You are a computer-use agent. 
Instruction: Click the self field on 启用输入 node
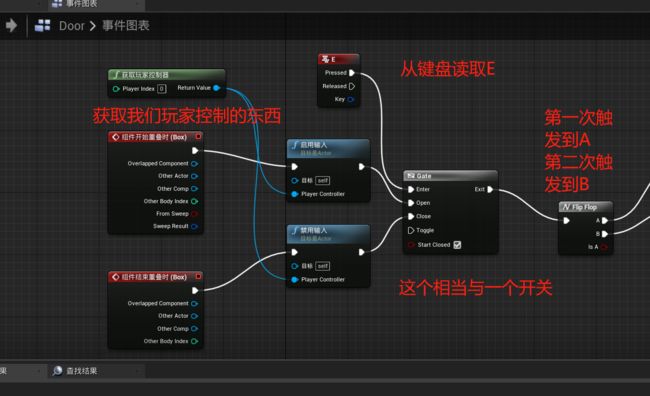[323, 180]
